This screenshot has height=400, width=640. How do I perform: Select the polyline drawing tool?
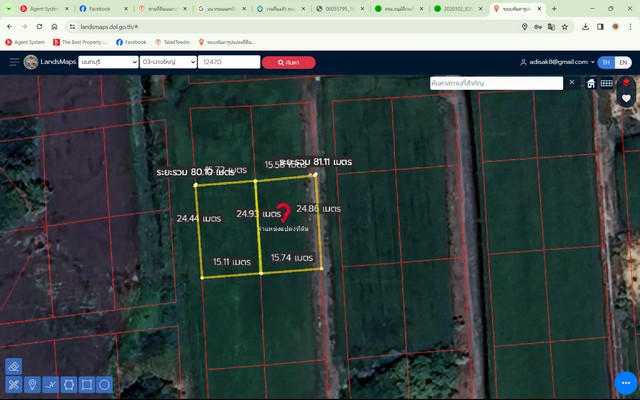[x=50, y=384]
